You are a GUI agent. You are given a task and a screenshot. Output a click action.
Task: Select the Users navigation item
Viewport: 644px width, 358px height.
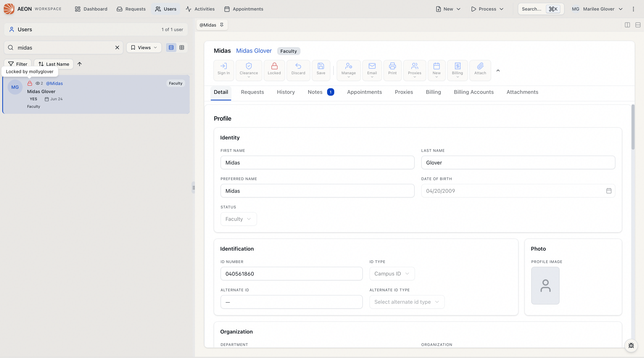point(166,9)
